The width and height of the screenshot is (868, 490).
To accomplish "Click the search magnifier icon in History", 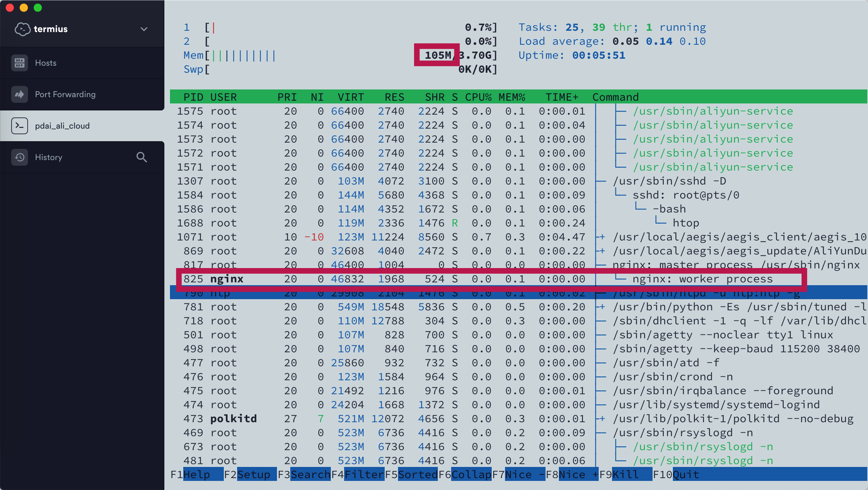I will 142,157.
